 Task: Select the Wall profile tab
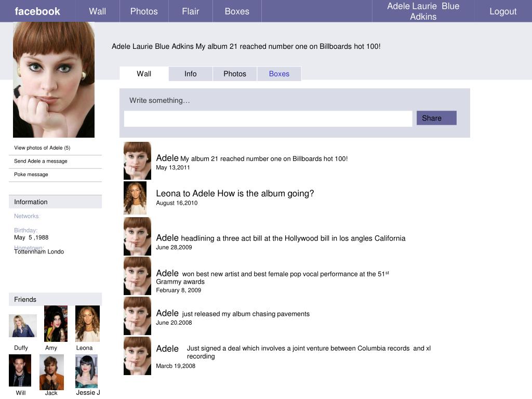(x=144, y=74)
